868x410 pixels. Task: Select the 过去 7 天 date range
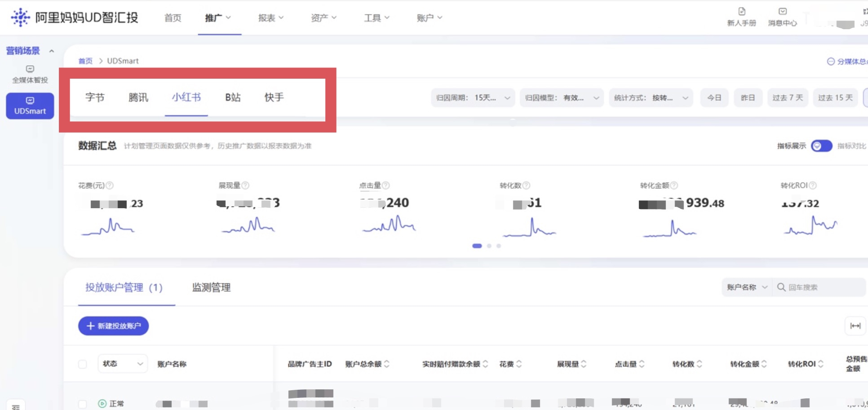coord(788,98)
